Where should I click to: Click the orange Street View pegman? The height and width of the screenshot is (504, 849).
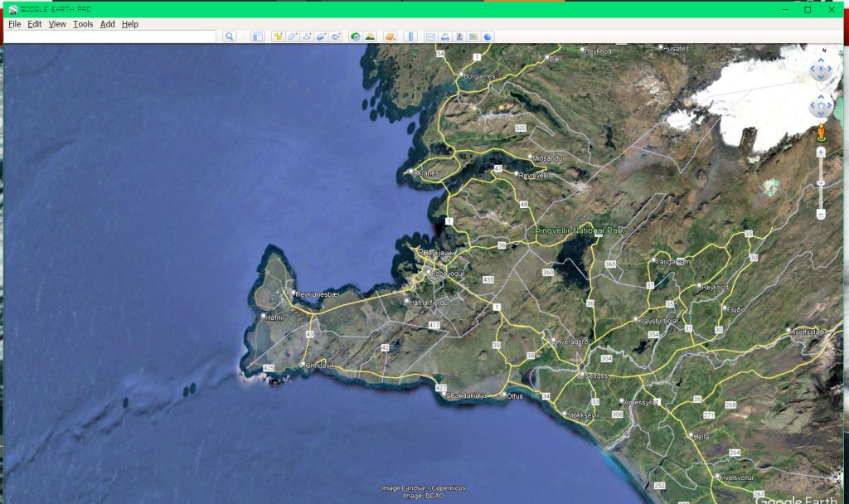(821, 133)
